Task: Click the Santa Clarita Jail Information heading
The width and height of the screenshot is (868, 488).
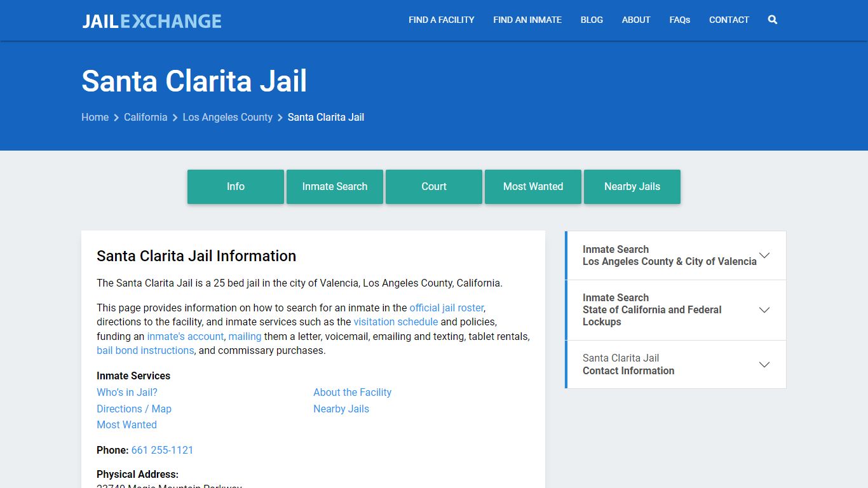Action: tap(196, 256)
